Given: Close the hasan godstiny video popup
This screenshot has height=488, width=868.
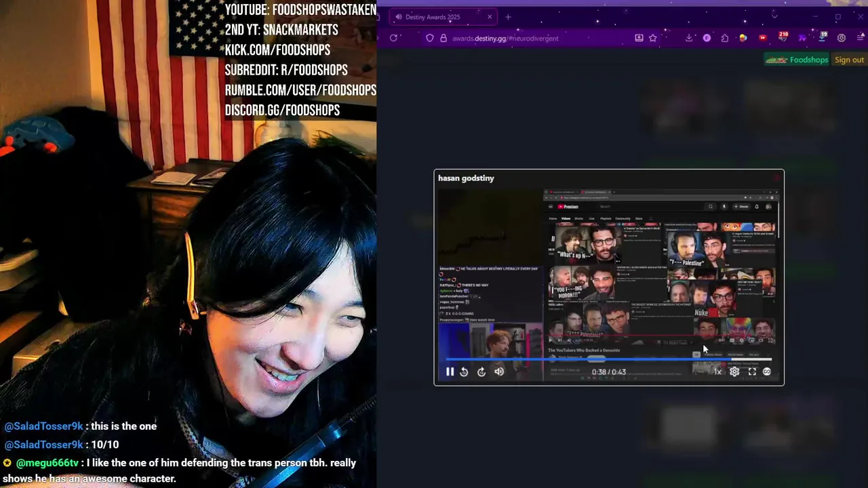Looking at the screenshot, I should (776, 178).
